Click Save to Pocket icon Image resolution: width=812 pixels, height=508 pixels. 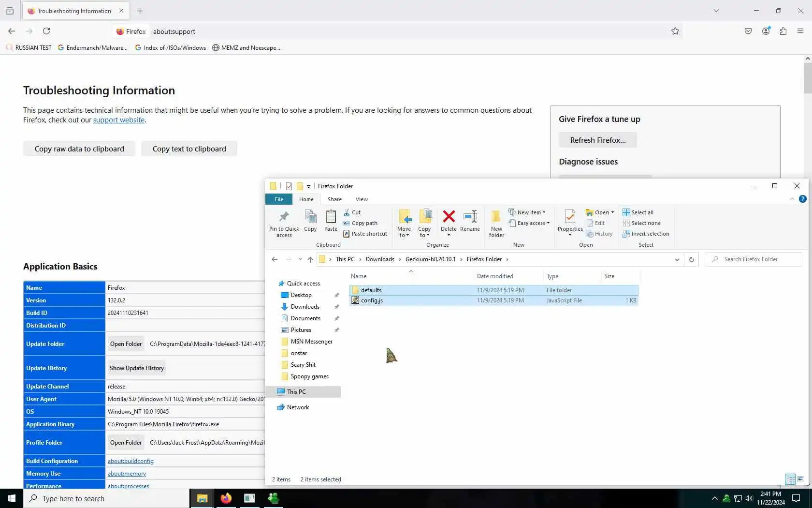(748, 31)
